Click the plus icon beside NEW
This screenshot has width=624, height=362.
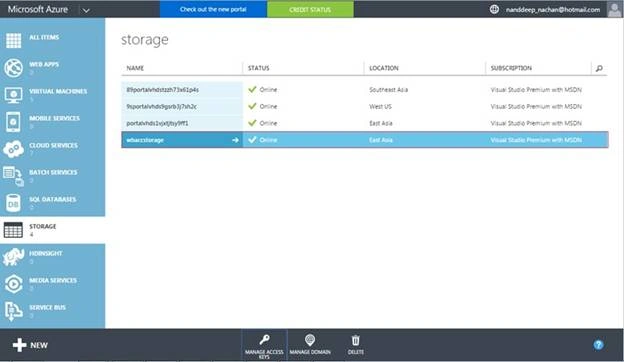(x=19, y=345)
